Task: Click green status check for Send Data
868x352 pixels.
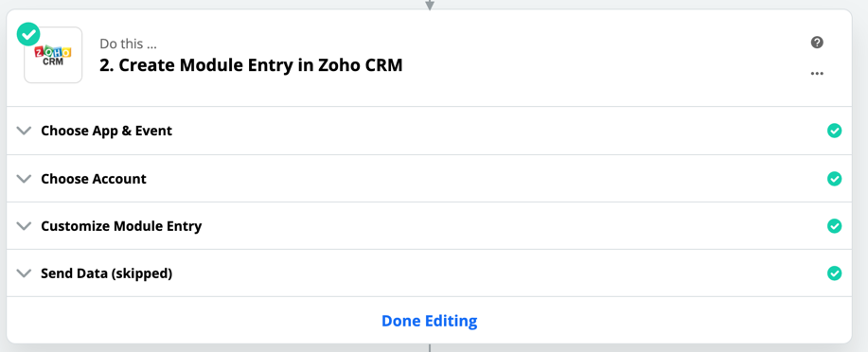Action: coord(834,273)
